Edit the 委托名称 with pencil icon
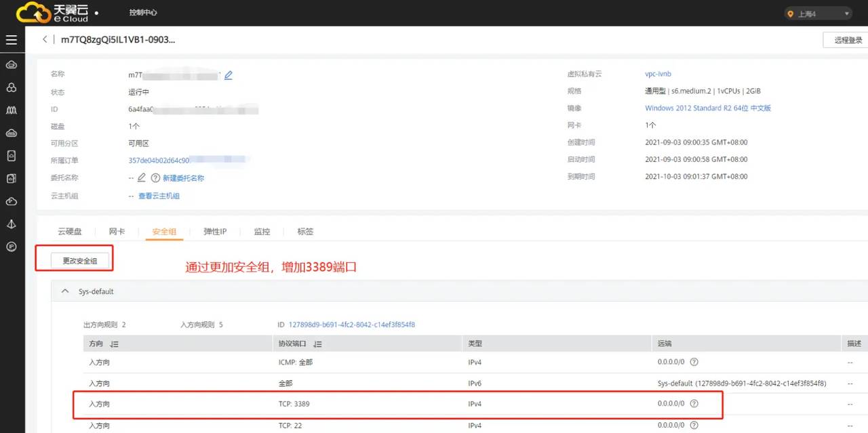 [142, 178]
